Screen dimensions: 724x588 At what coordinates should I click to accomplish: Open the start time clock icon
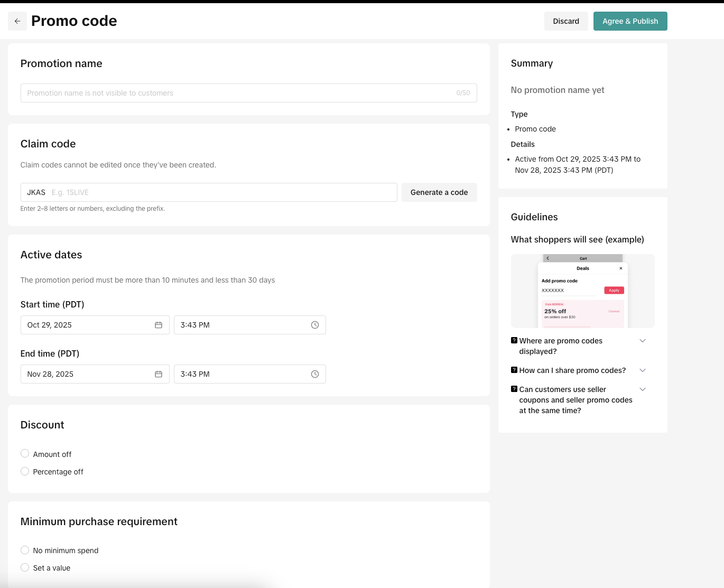(315, 325)
